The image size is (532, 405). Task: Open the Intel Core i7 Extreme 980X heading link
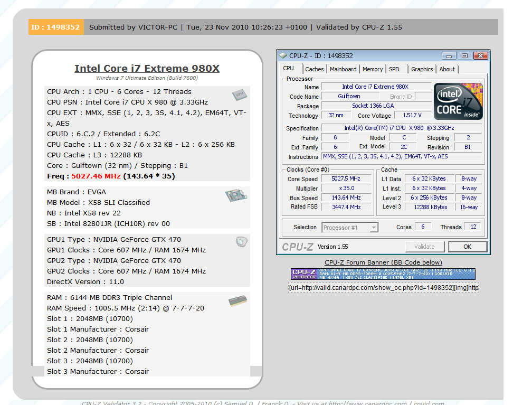point(147,68)
